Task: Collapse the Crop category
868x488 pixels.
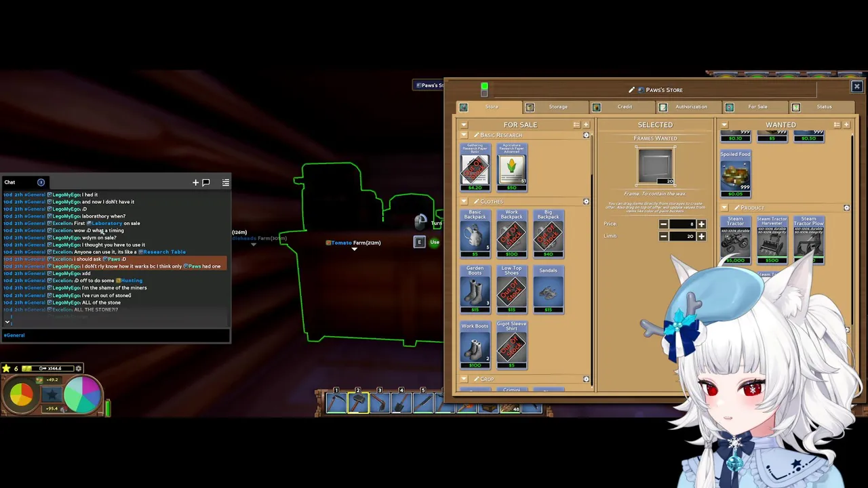Action: point(464,379)
